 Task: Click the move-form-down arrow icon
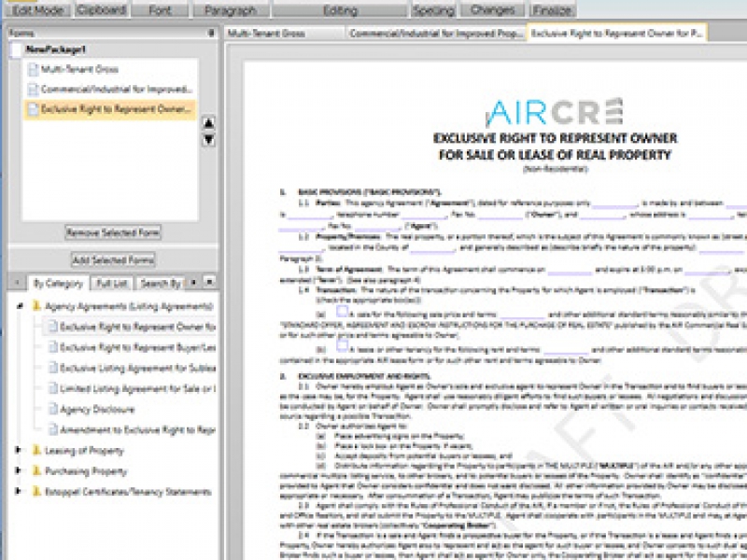click(x=209, y=139)
